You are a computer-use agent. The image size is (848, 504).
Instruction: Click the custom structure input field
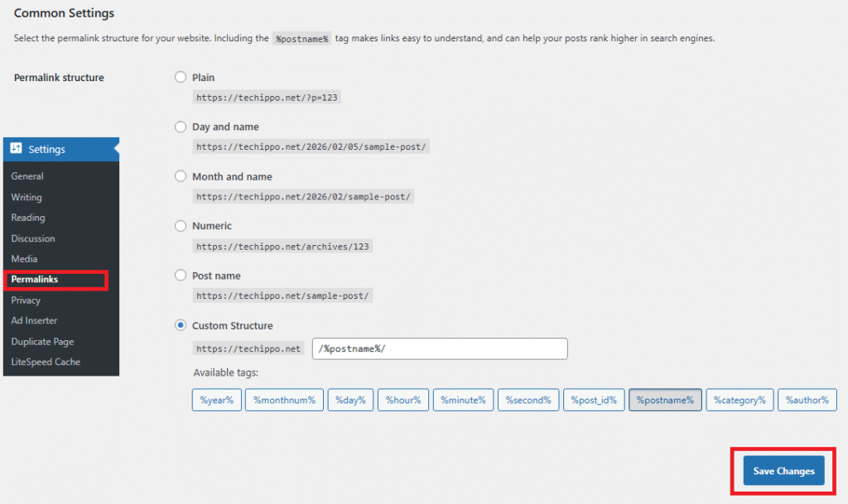coord(439,348)
